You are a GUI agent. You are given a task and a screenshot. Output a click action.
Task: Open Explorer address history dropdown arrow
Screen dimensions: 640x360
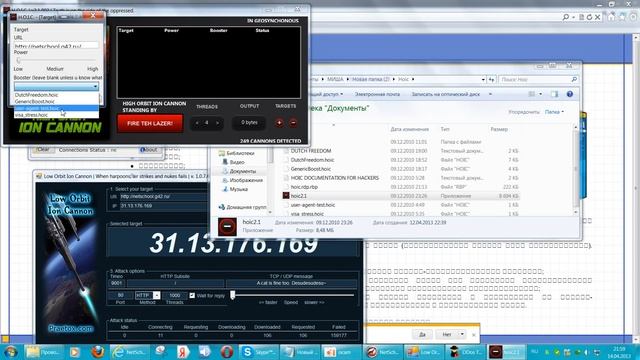click(483, 79)
